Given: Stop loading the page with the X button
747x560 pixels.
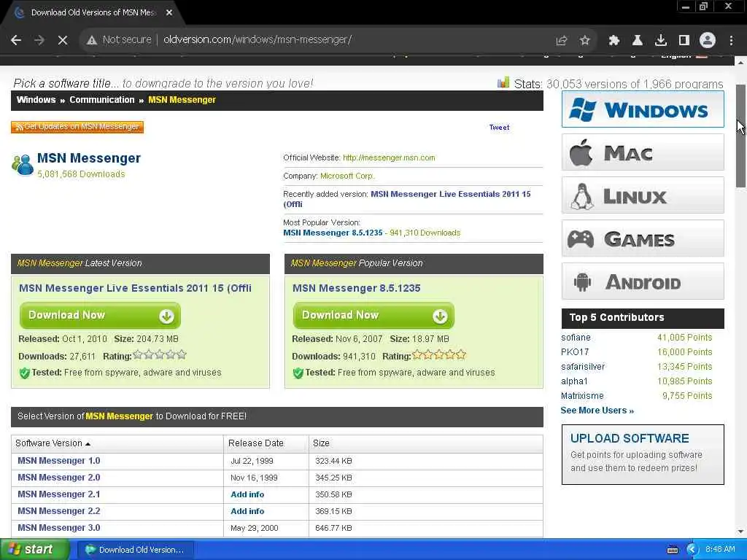Looking at the screenshot, I should coord(63,40).
